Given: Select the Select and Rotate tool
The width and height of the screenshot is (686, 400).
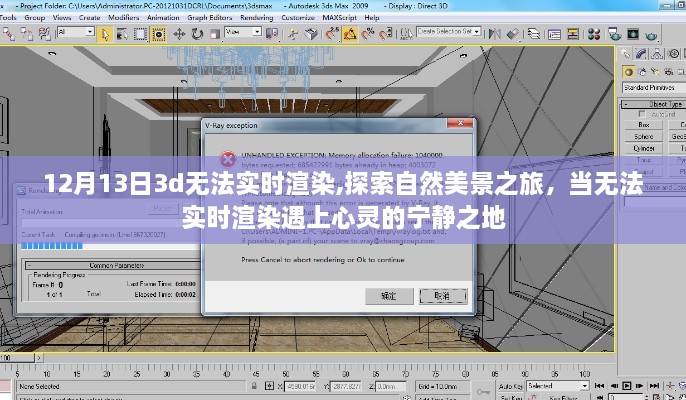Looking at the screenshot, I should click(197, 34).
